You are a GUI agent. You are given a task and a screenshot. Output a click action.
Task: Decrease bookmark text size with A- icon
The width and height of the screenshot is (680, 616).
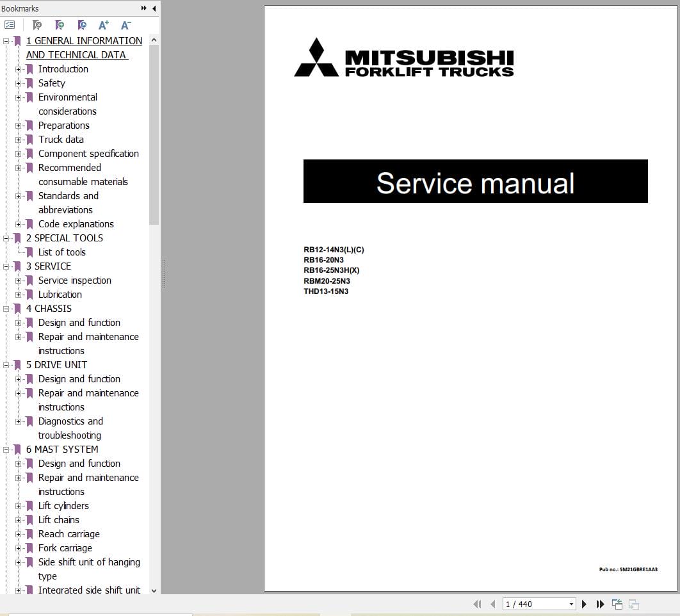point(125,25)
